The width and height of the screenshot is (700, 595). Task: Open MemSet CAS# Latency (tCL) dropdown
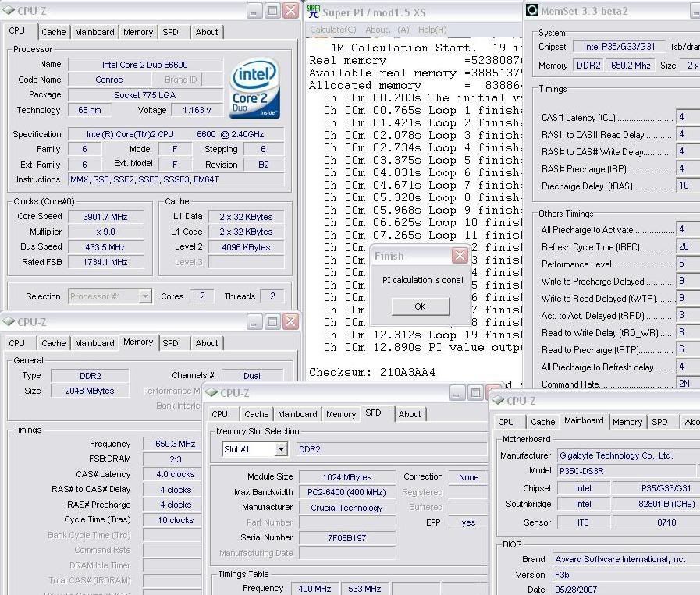(x=688, y=117)
